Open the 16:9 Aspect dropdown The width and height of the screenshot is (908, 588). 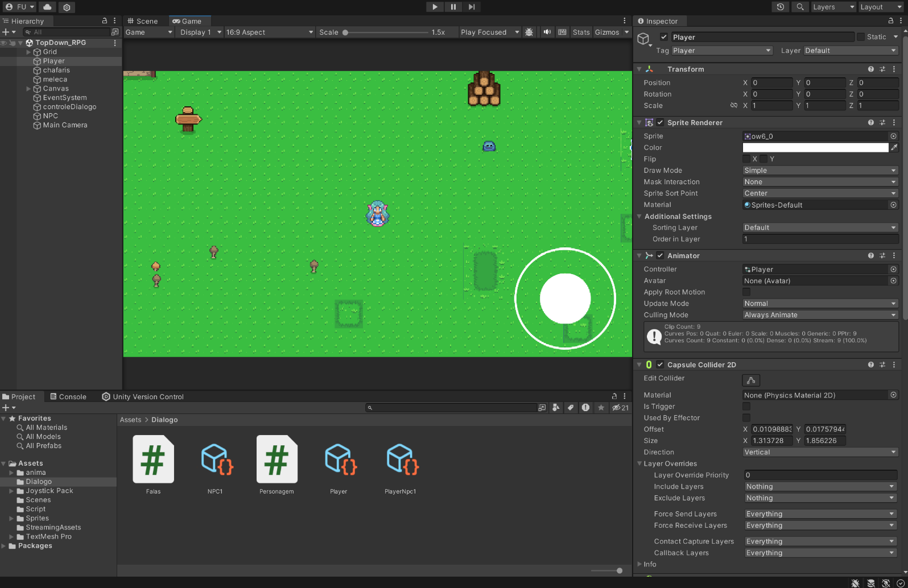(269, 32)
